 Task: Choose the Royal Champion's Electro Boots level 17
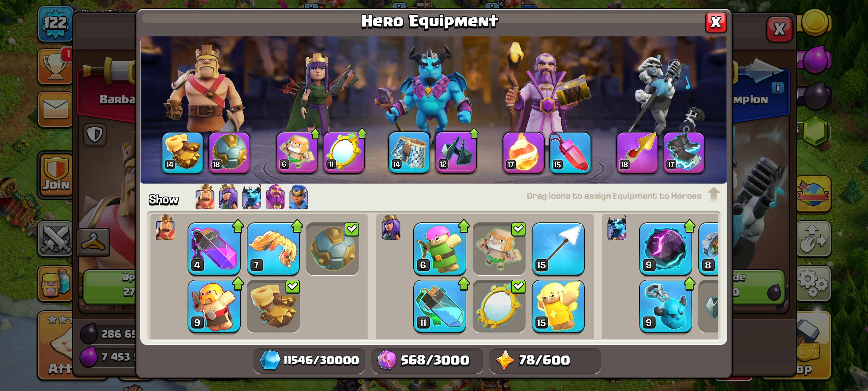tap(683, 153)
